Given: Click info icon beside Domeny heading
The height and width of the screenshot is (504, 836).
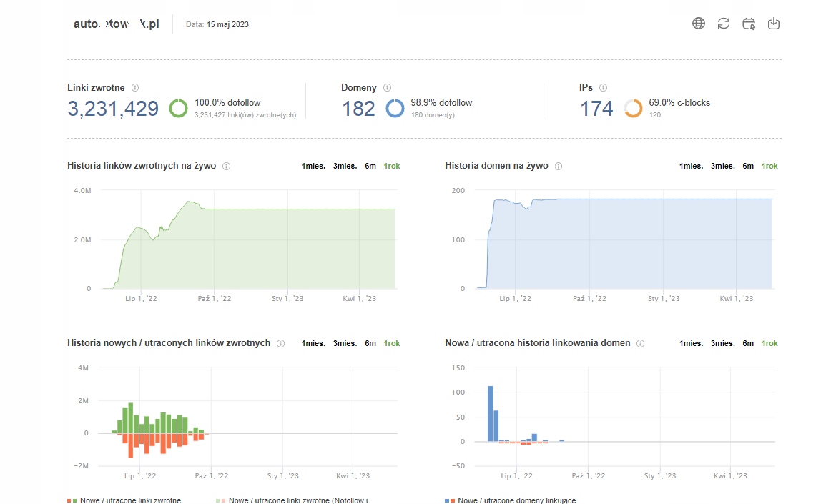Looking at the screenshot, I should click(x=387, y=88).
